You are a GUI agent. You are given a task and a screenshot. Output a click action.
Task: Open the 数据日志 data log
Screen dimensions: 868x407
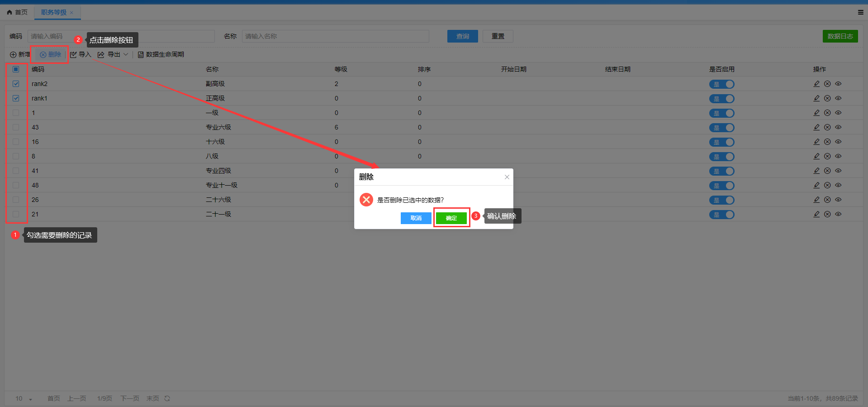[x=840, y=36]
